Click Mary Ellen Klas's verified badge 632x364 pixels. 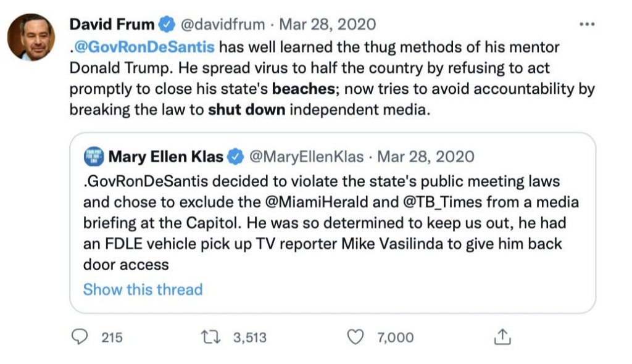[x=236, y=157]
